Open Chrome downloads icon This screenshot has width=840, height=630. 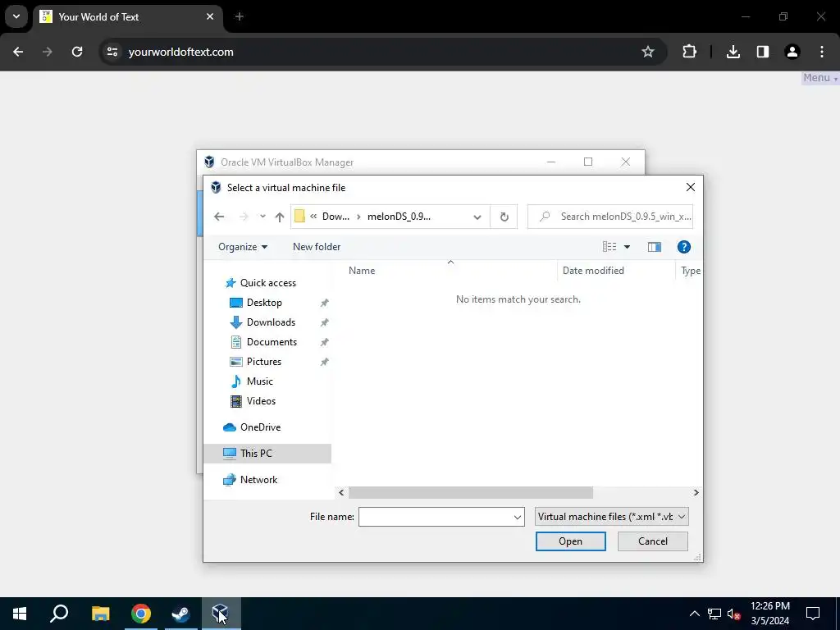coord(733,52)
